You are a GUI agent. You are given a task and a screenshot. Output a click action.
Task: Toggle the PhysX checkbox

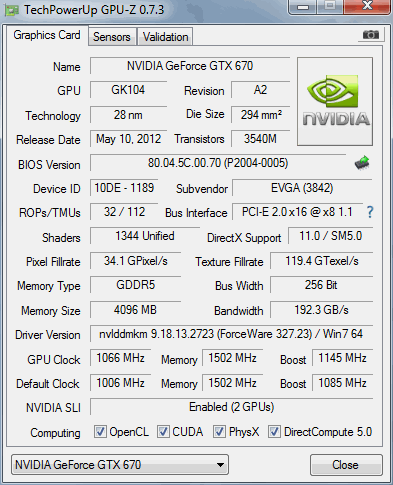pyautogui.click(x=219, y=432)
